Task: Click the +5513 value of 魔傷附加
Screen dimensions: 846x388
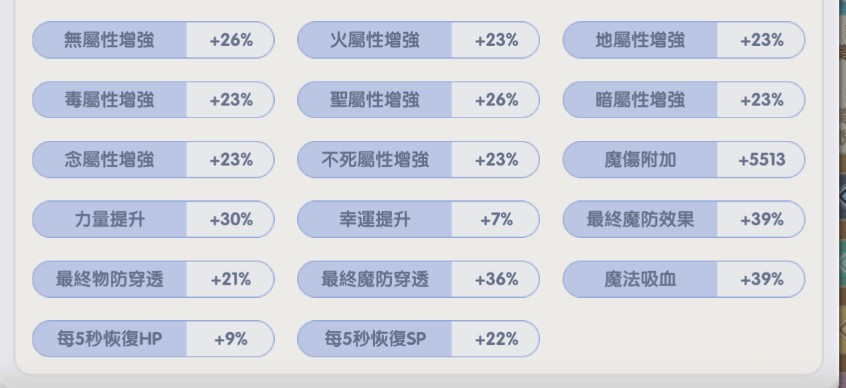Action: pyautogui.click(x=761, y=160)
